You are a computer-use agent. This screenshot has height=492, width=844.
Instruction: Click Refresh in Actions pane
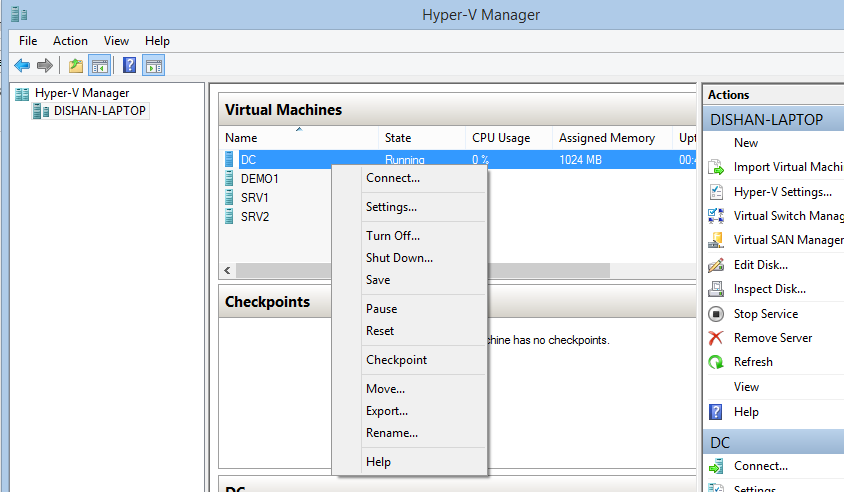753,362
